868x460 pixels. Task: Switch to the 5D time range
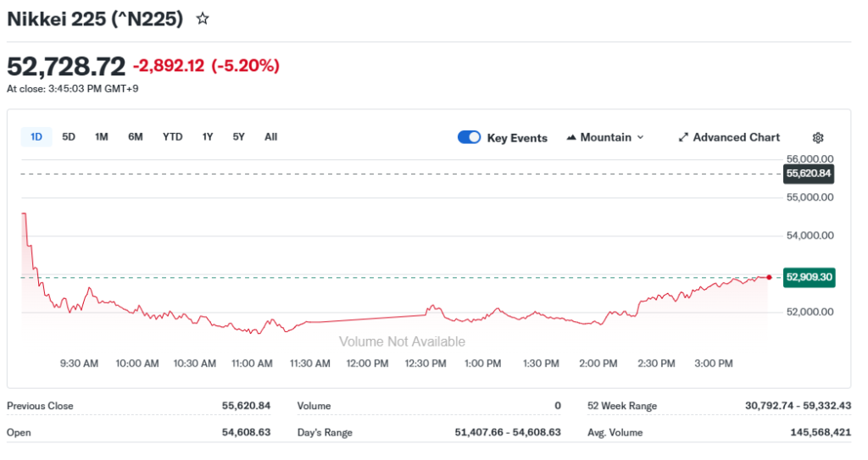tap(69, 136)
